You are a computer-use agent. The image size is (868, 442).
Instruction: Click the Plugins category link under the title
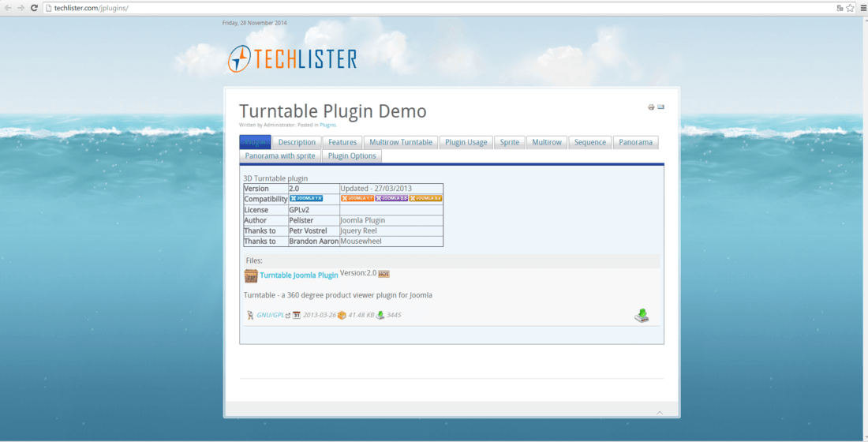pyautogui.click(x=327, y=125)
